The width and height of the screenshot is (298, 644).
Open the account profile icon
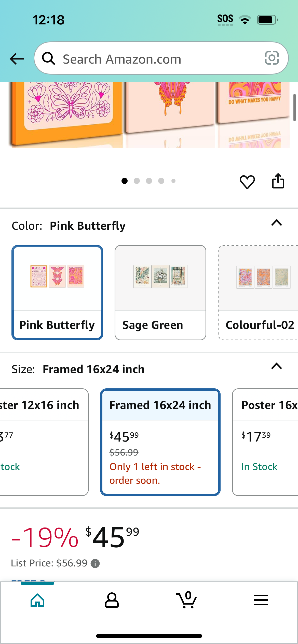click(x=112, y=600)
